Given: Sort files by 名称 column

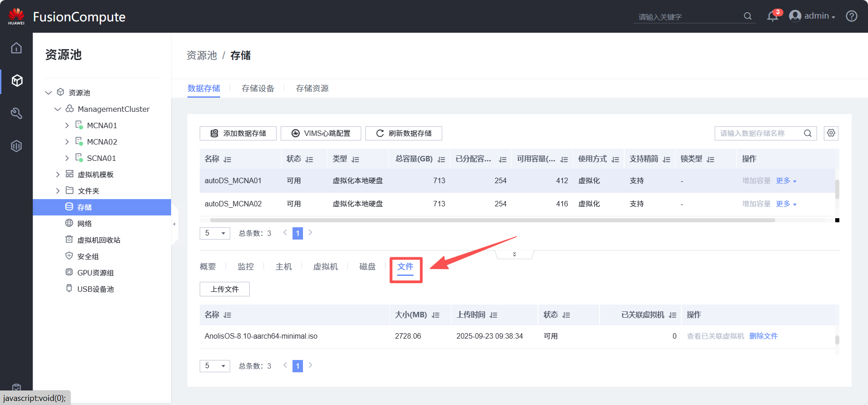Looking at the screenshot, I should click(227, 315).
